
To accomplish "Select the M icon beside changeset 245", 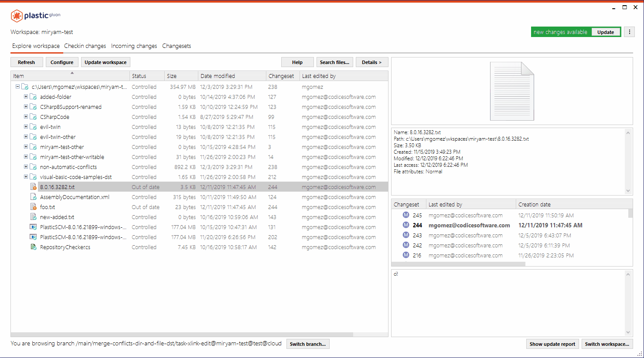I will point(405,215).
